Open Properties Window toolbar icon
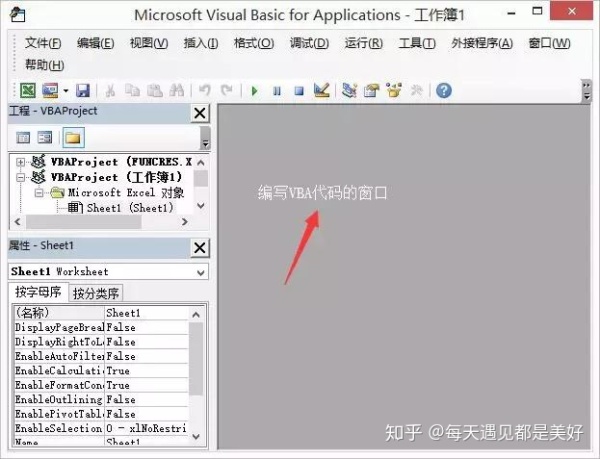 click(371, 91)
